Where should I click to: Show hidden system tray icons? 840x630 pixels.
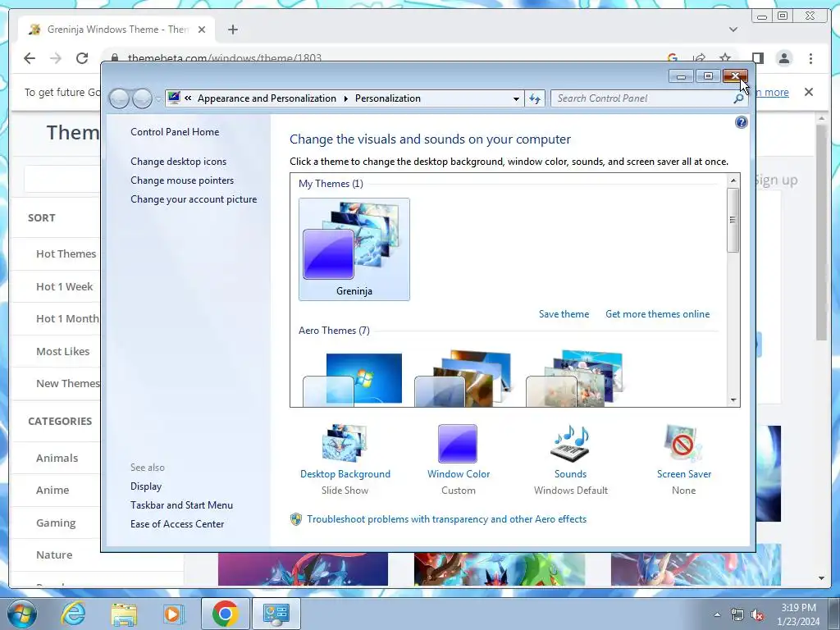(717, 614)
